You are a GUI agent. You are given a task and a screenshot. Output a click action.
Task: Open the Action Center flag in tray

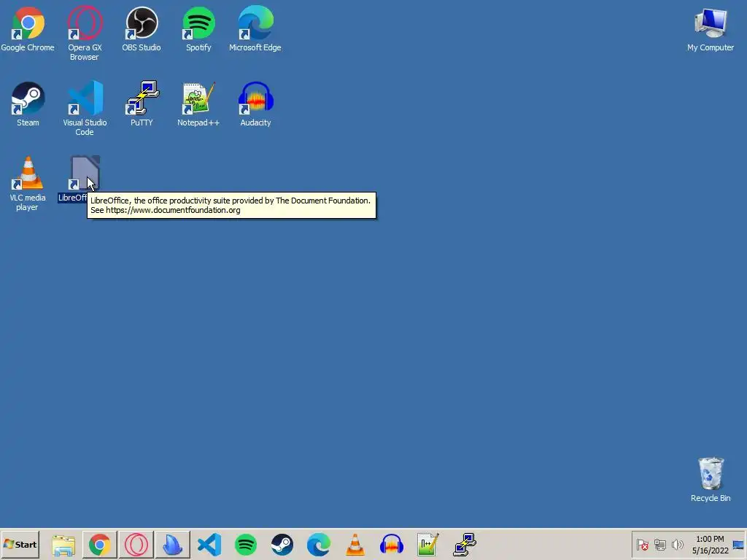point(642,544)
